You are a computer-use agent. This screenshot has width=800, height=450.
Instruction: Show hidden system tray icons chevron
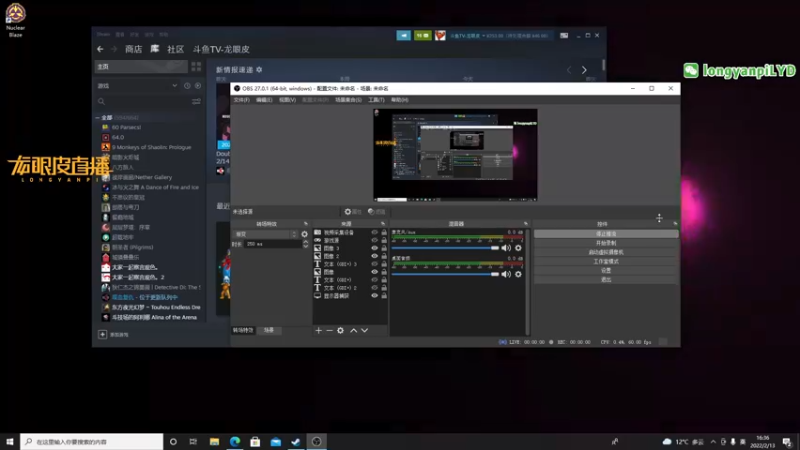pos(713,442)
